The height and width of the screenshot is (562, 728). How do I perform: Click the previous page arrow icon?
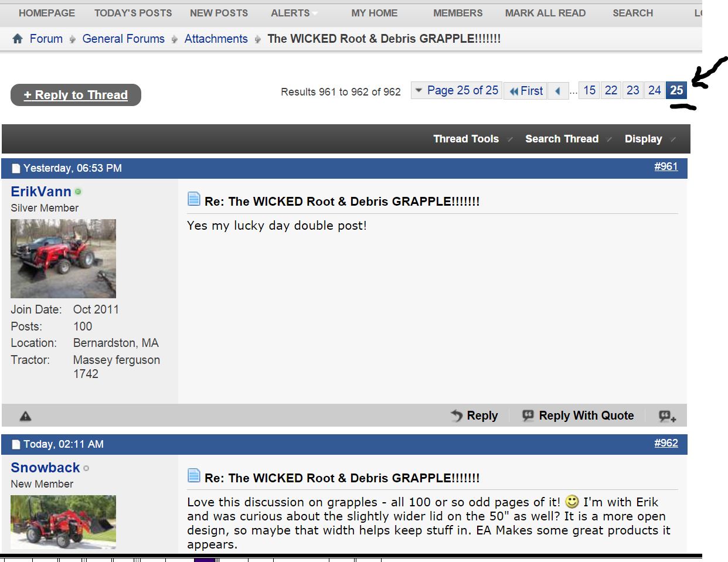557,91
